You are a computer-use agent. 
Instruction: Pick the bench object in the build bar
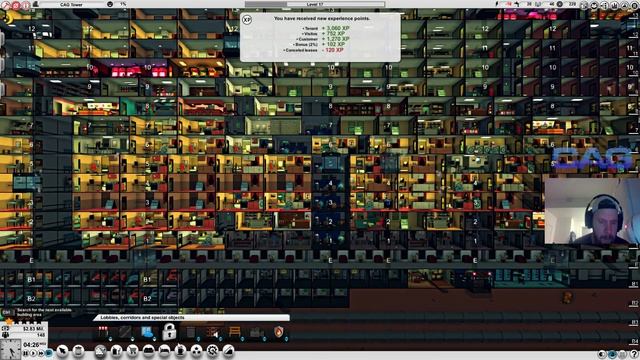(x=235, y=331)
